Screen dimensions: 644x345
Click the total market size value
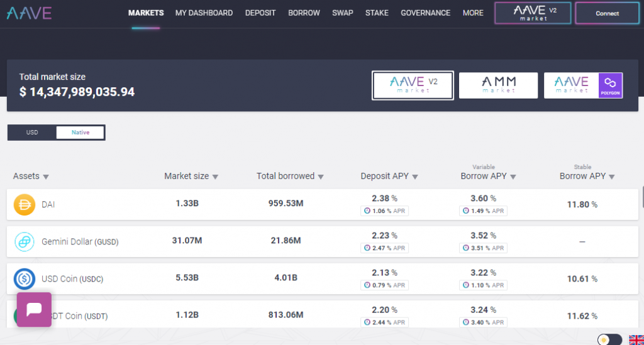coord(77,92)
